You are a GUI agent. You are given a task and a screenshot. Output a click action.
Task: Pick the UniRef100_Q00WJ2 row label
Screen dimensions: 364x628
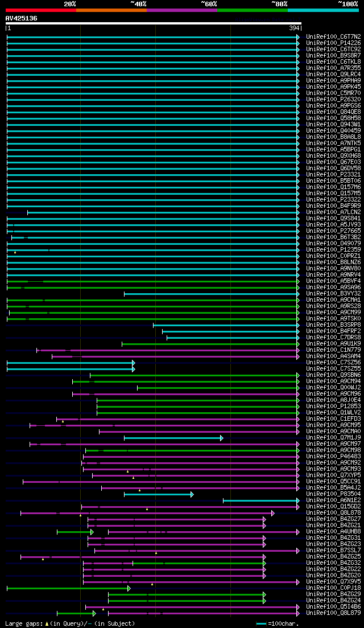(x=333, y=388)
